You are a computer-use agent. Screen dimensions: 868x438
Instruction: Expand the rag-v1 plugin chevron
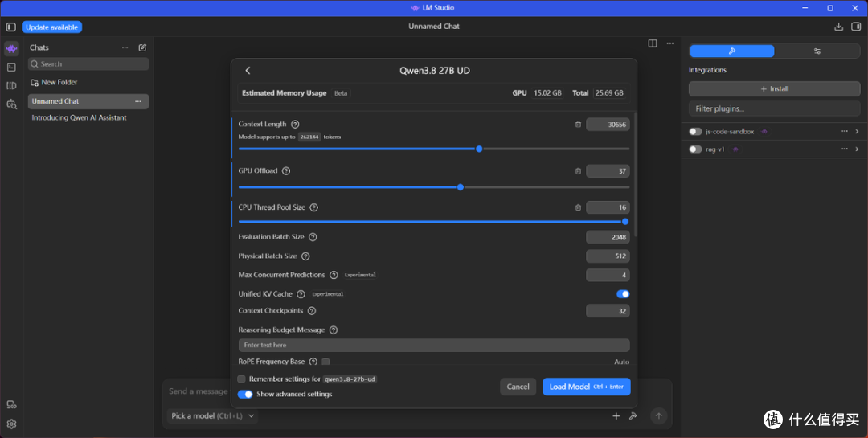pyautogui.click(x=857, y=149)
